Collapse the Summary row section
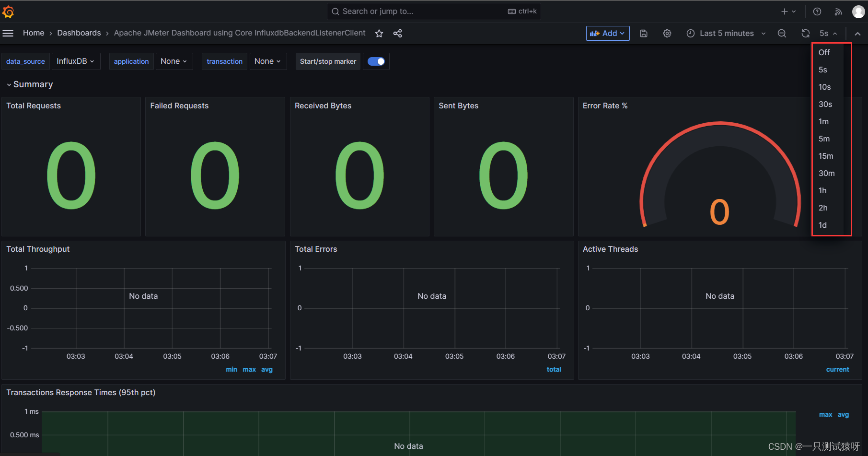This screenshot has width=868, height=456. click(x=30, y=84)
